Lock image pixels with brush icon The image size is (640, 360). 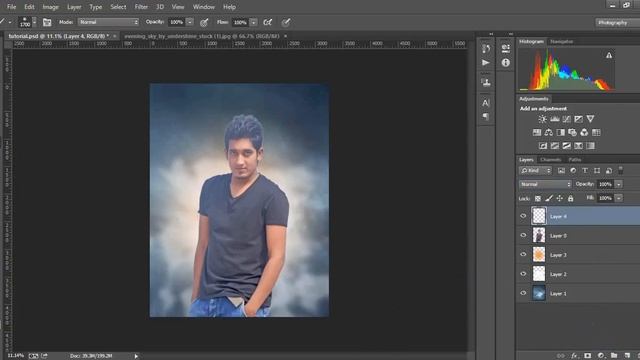[x=549, y=198]
